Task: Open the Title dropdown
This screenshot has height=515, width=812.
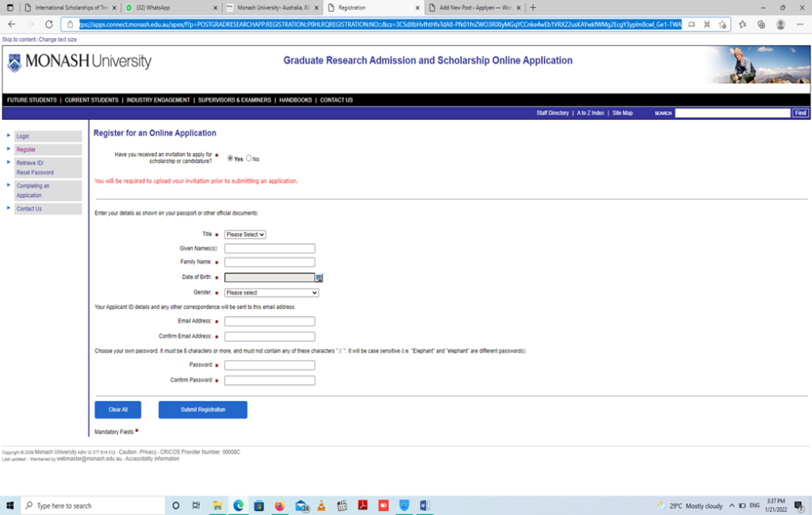Action: click(x=245, y=235)
